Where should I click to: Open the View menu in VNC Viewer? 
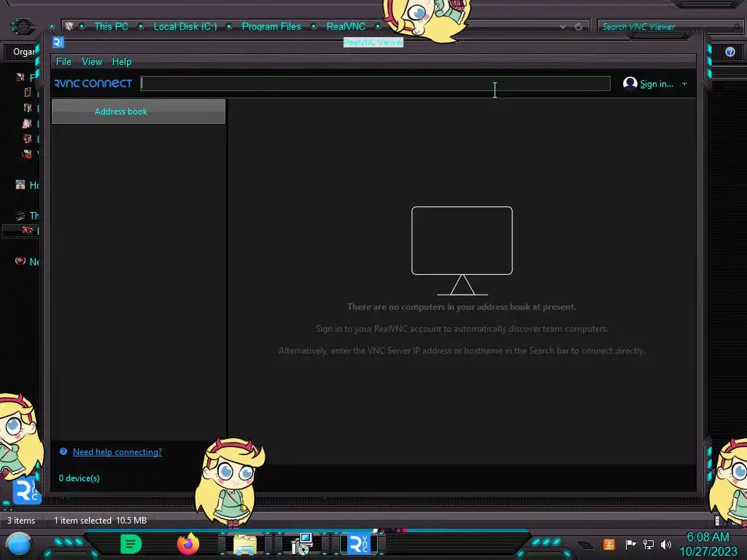(x=91, y=61)
